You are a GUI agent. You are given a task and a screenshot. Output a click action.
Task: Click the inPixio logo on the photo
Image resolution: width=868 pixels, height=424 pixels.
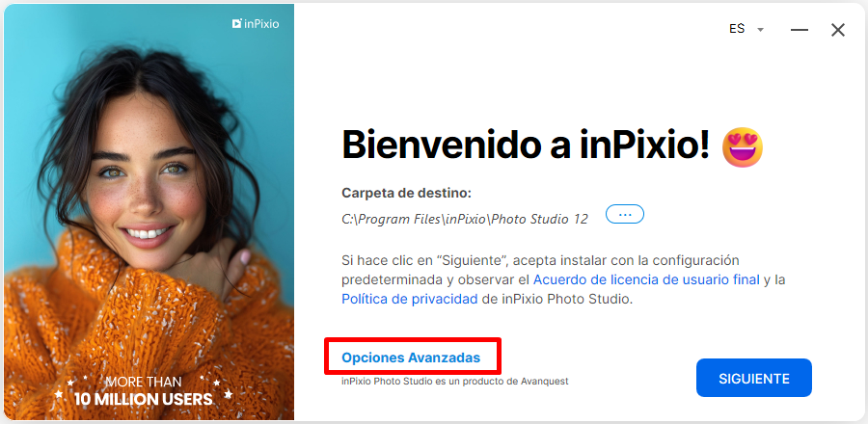pos(256,24)
